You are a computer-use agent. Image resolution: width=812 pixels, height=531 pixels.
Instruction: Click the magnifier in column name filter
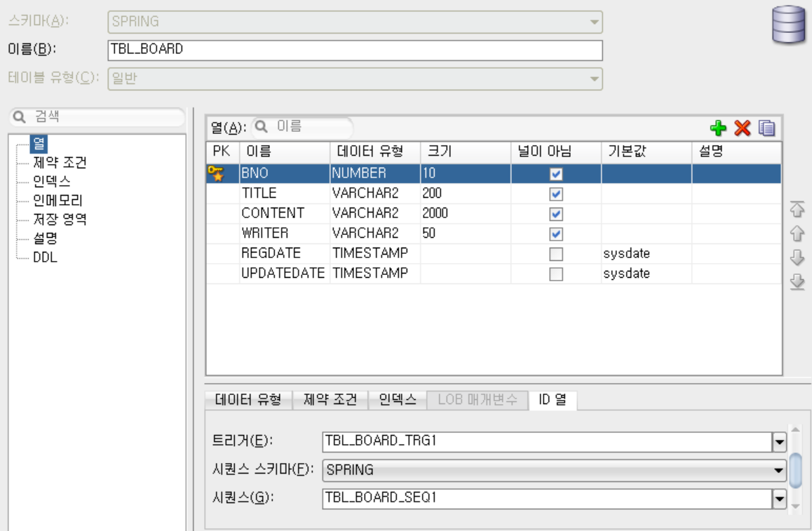click(x=262, y=126)
